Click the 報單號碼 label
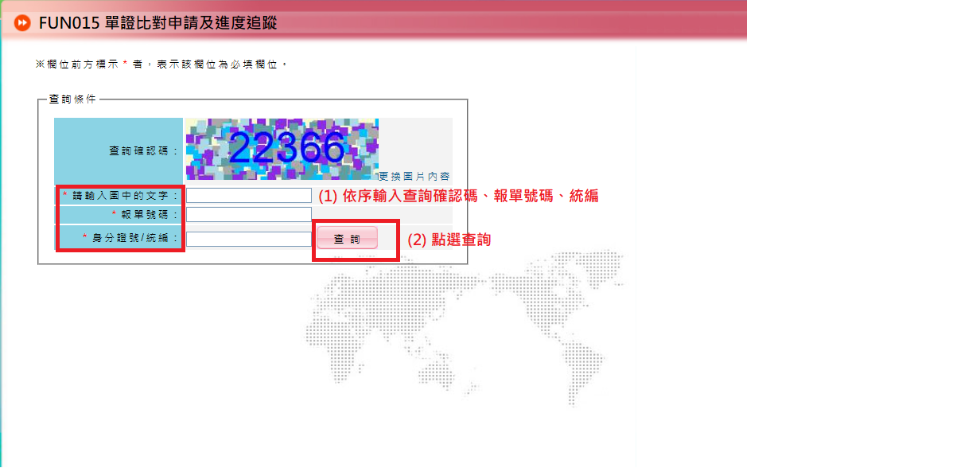The width and height of the screenshot is (980, 468). point(146,215)
